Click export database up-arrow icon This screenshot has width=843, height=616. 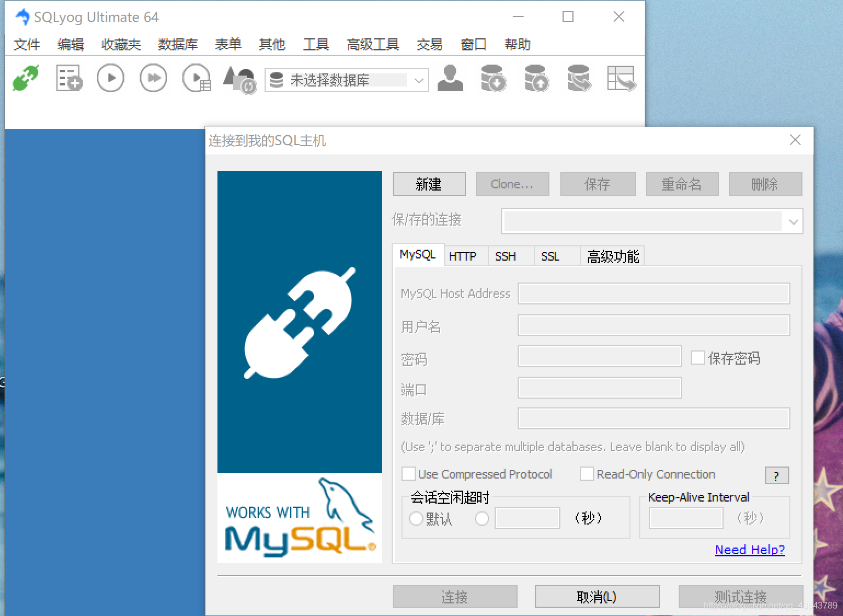[536, 78]
